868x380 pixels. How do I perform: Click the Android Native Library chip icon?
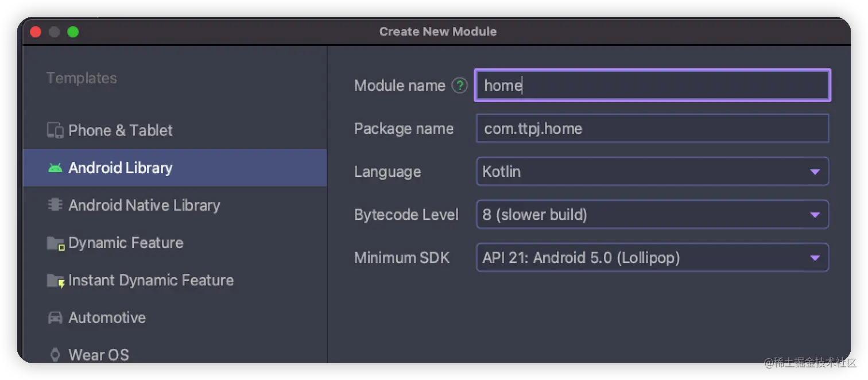[x=55, y=205]
